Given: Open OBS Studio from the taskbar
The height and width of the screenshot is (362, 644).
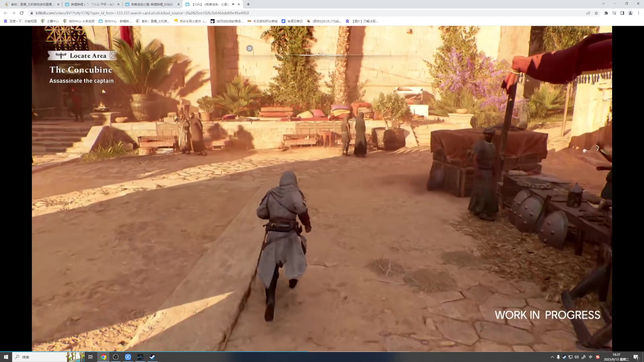Looking at the screenshot, I should (116, 357).
